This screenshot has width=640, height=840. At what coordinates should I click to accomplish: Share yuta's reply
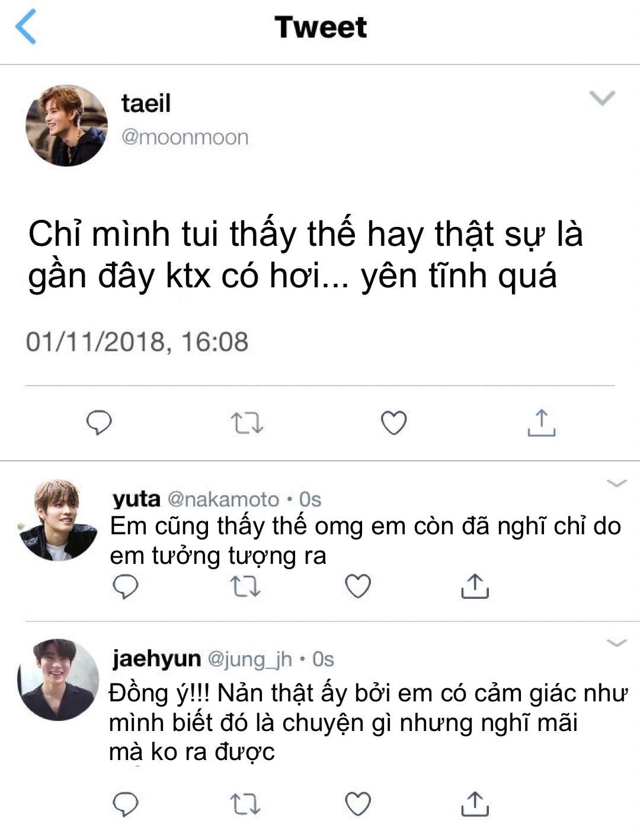[x=475, y=586]
